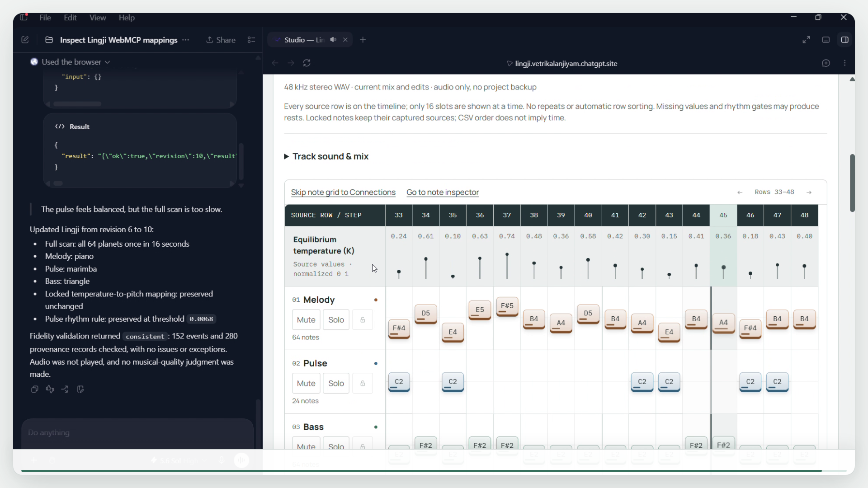Click the Share button

pyautogui.click(x=221, y=40)
